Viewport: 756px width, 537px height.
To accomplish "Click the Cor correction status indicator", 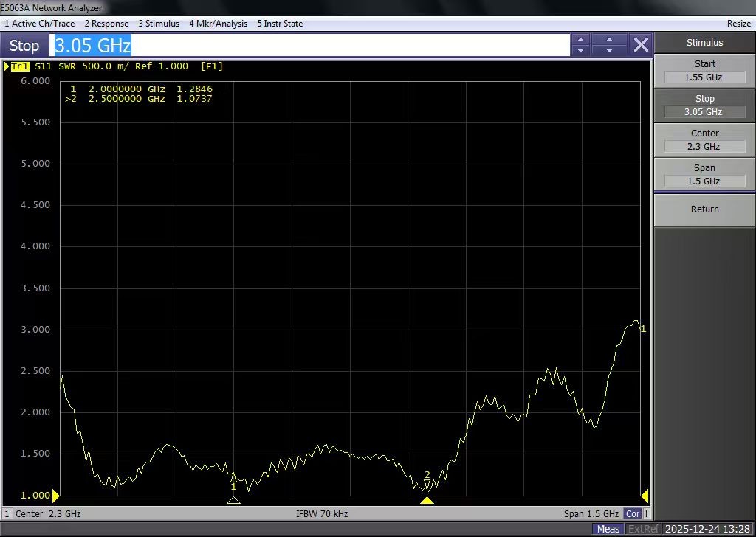I will (x=633, y=513).
